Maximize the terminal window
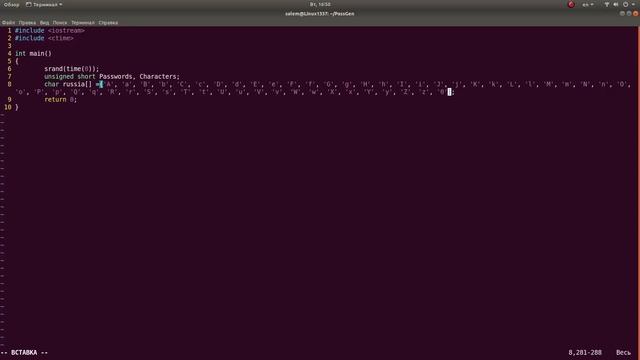The image size is (640, 360). point(629,13)
